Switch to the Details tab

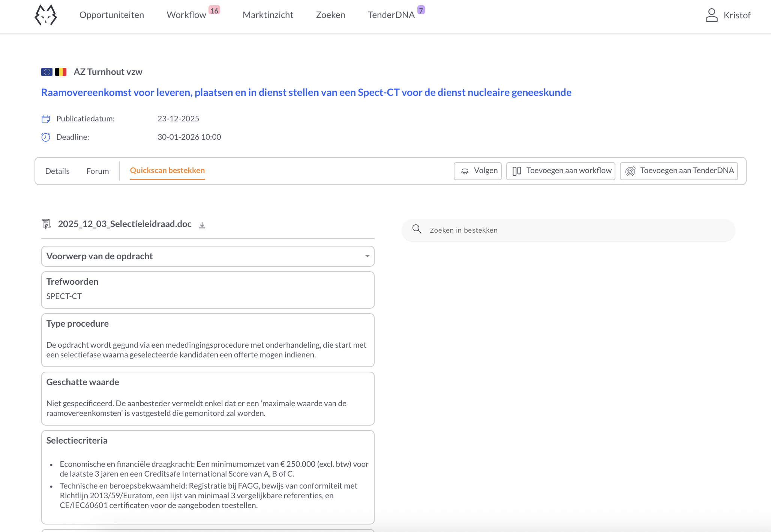coord(57,171)
